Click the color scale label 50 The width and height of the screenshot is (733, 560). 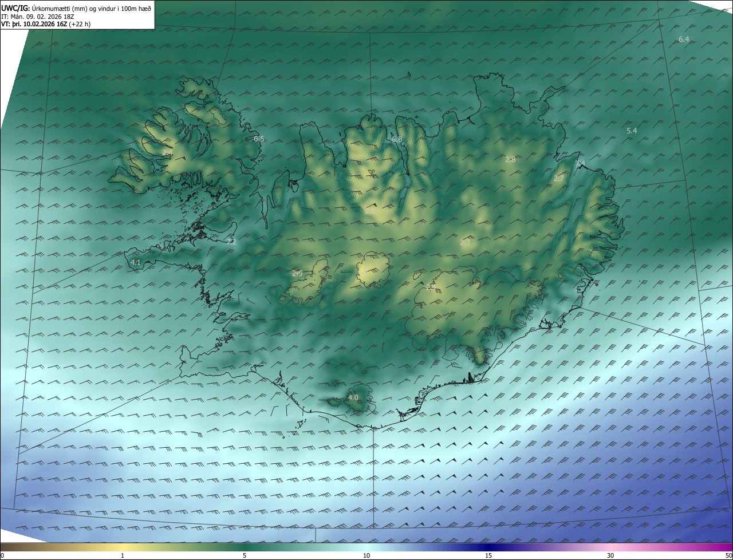[728, 555]
